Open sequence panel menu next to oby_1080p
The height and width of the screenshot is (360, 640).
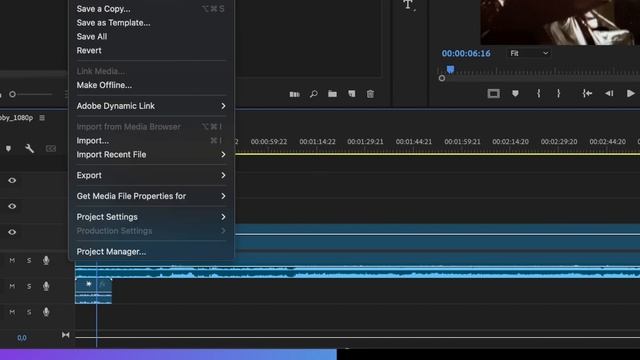point(42,118)
